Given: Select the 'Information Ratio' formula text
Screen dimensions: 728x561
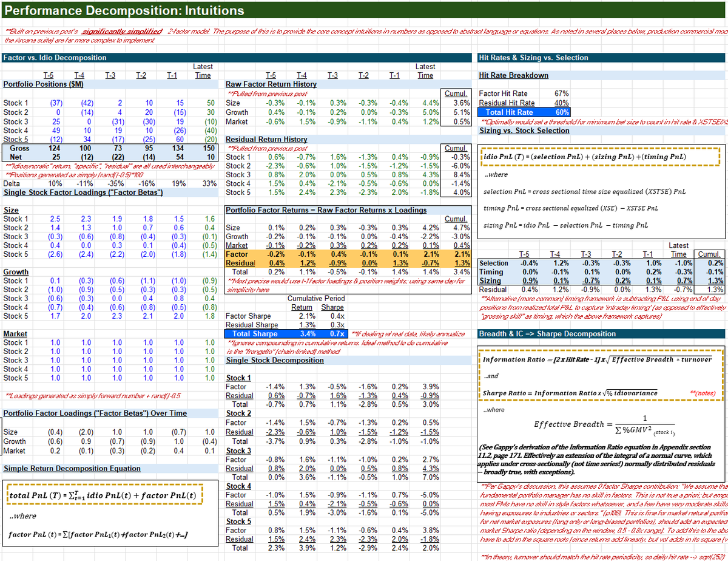Looking at the screenshot, I should coord(598,359).
